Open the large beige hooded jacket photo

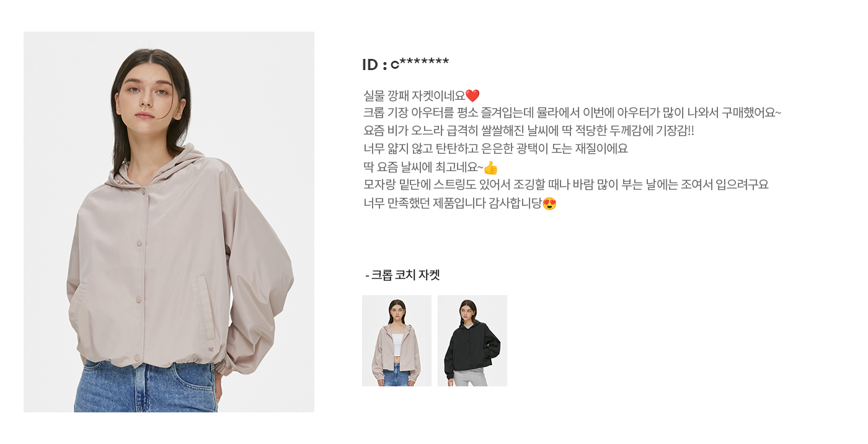169,222
